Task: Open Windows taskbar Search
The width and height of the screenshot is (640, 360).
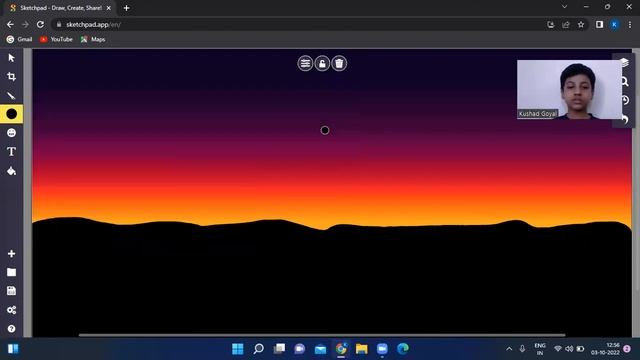Action: 258,349
